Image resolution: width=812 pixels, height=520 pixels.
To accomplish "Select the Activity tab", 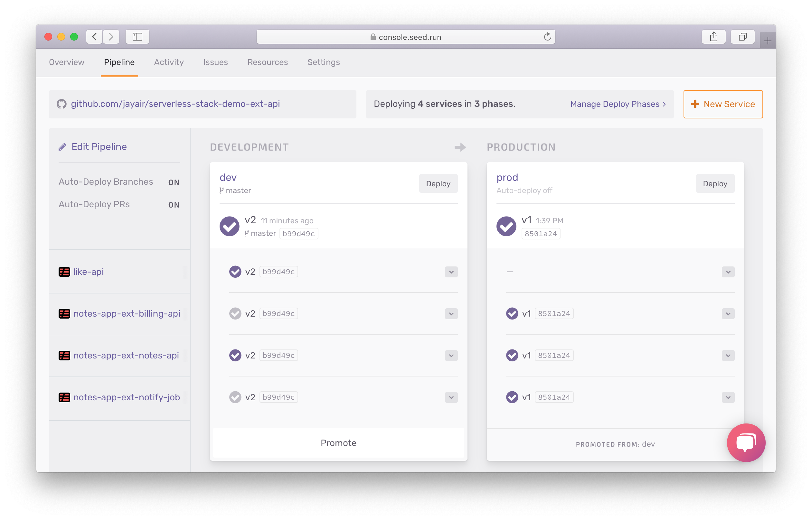I will [x=169, y=61].
